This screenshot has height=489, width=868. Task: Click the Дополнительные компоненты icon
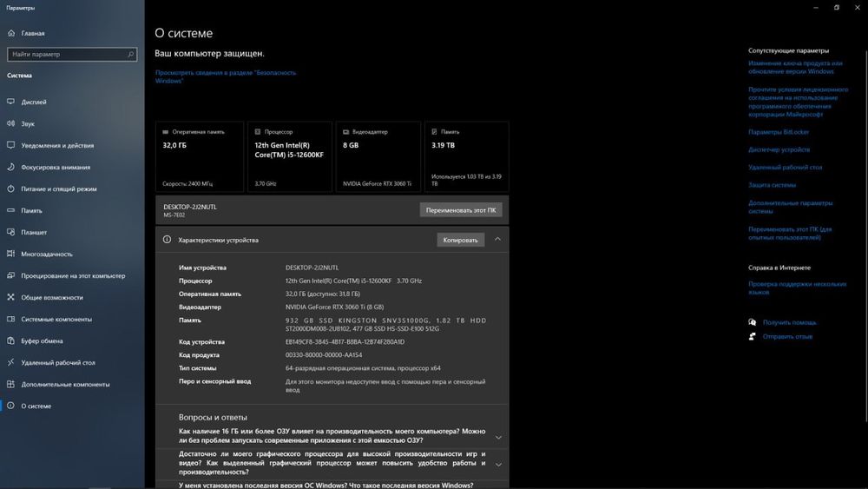(x=11, y=384)
